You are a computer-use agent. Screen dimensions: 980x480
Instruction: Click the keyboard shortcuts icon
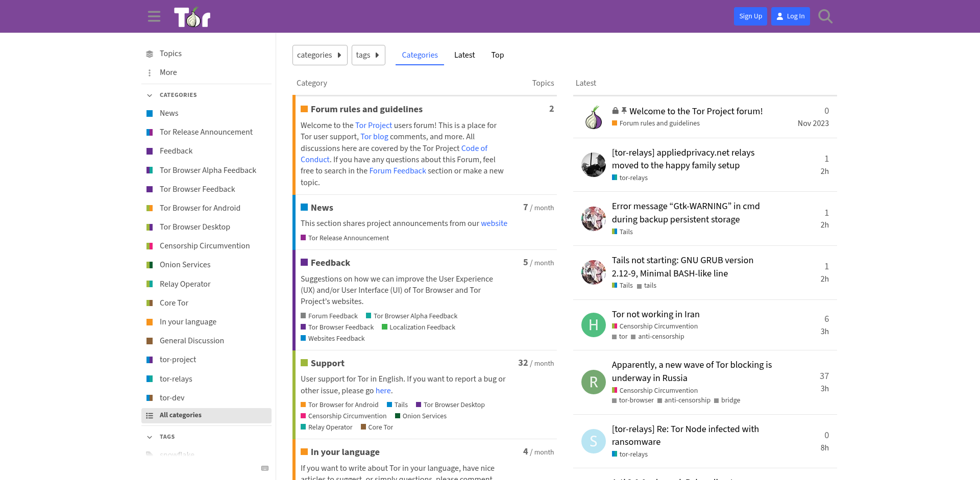pos(265,468)
